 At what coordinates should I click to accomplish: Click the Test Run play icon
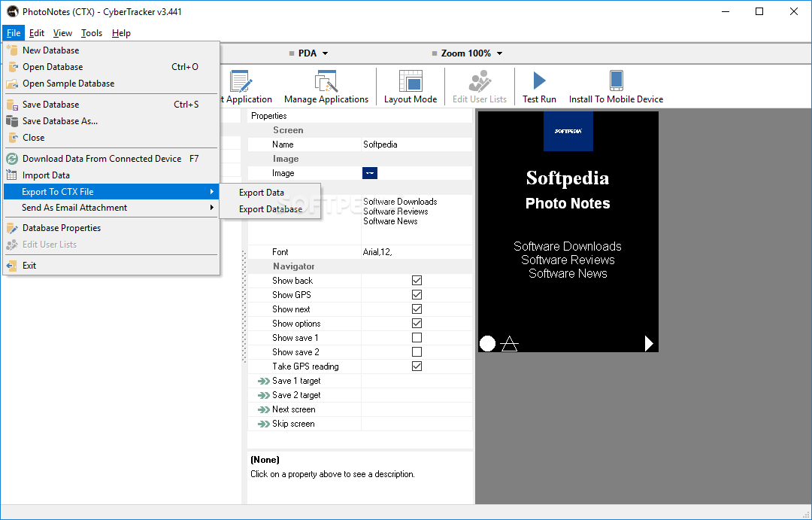(x=539, y=81)
